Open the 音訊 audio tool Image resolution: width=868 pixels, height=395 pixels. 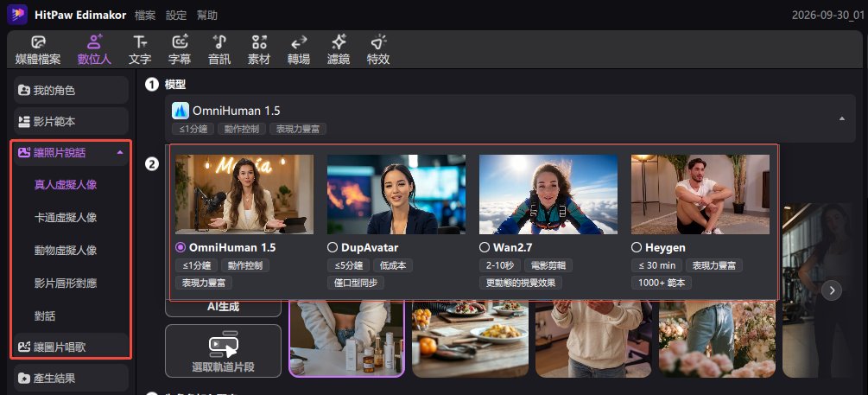[x=219, y=50]
